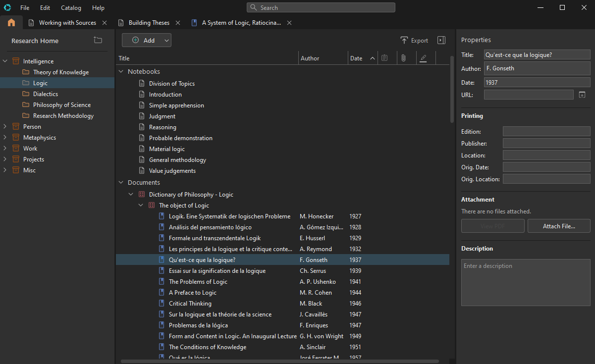Image resolution: width=595 pixels, height=364 pixels.
Task: Collapse The object of Logic group
Action: point(141,206)
